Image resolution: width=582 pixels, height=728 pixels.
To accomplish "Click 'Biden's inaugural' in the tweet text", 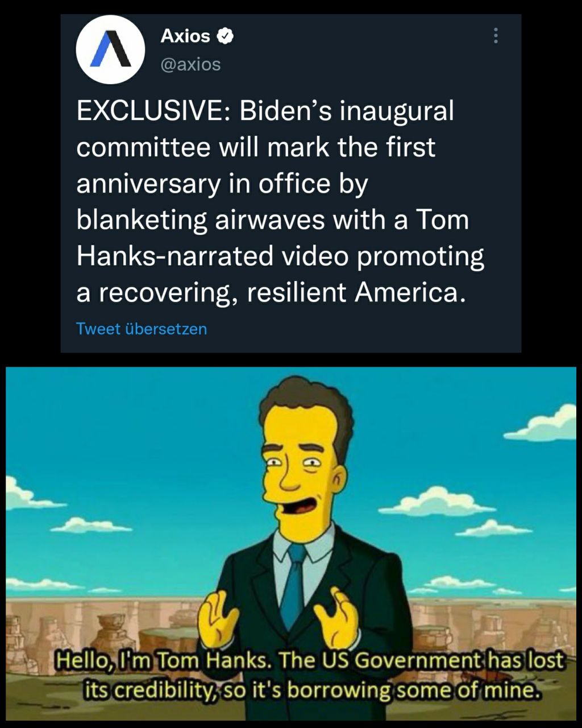I will coord(347,111).
